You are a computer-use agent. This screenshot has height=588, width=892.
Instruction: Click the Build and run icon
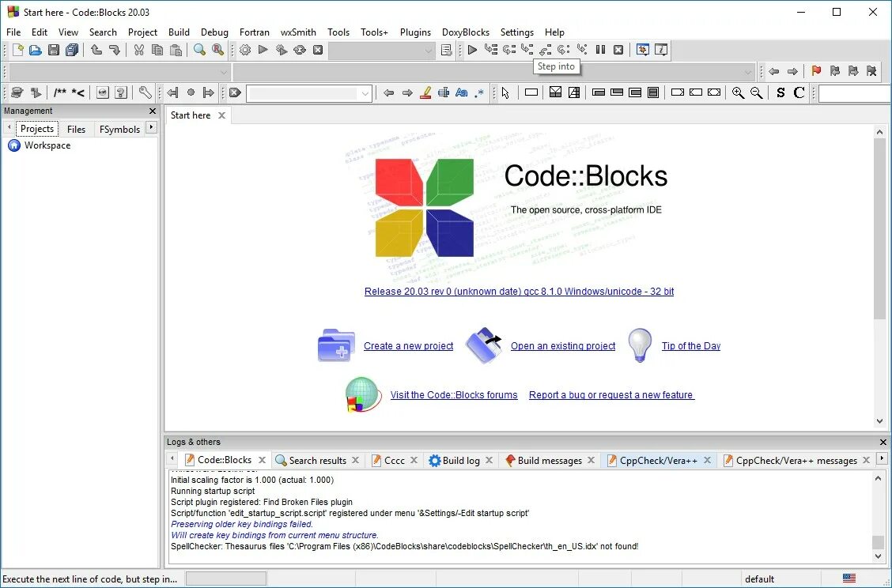pos(282,50)
